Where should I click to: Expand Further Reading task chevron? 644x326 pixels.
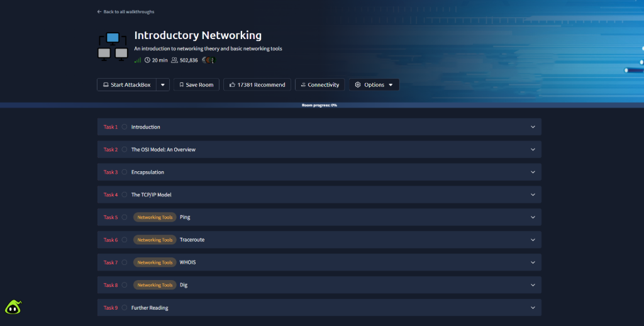coord(533,308)
